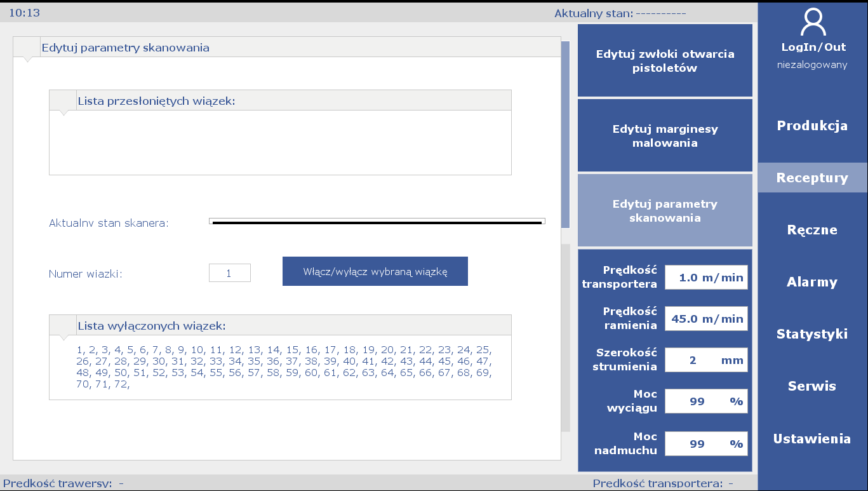Click the LogIn/Out user icon
Screen dimensions: 868x491
tap(813, 22)
